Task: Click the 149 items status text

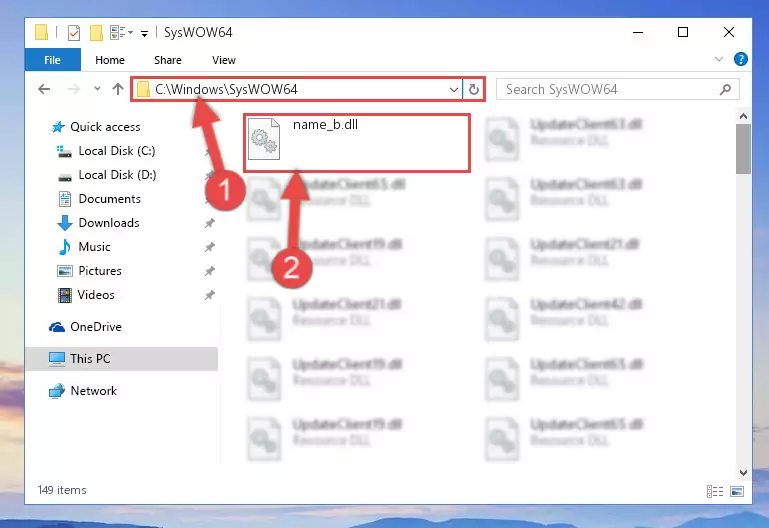Action: point(62,490)
